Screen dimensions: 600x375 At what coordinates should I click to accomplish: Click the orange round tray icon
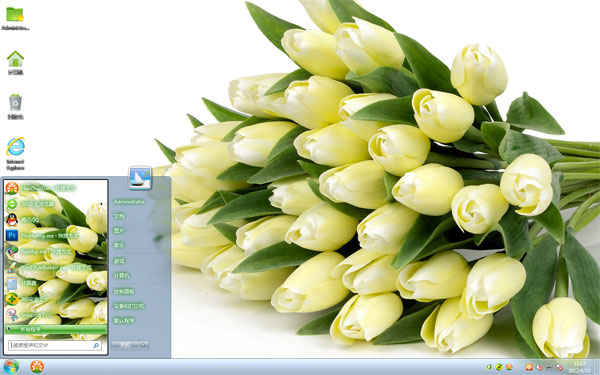[x=509, y=367]
